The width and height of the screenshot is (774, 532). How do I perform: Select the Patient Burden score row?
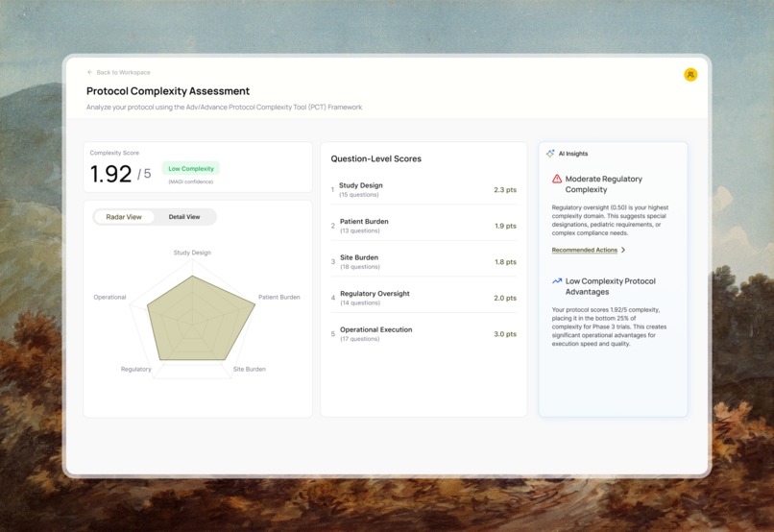423,226
